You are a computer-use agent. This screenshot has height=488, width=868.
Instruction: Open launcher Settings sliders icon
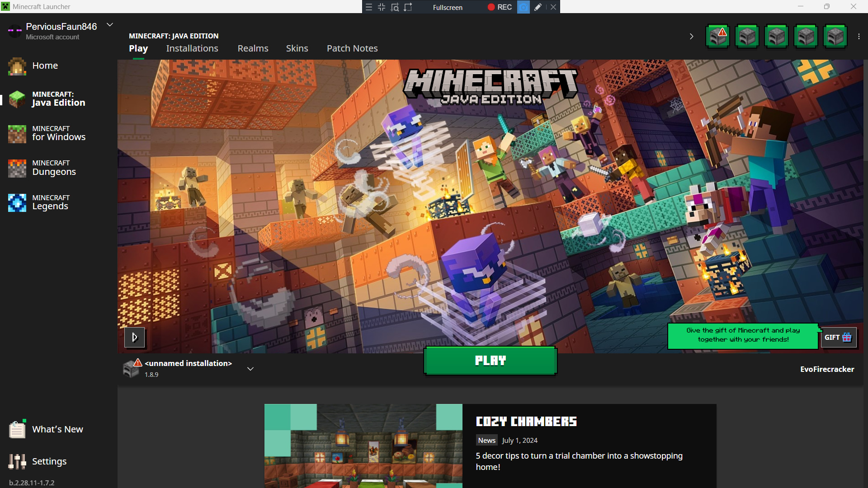pyautogui.click(x=17, y=461)
